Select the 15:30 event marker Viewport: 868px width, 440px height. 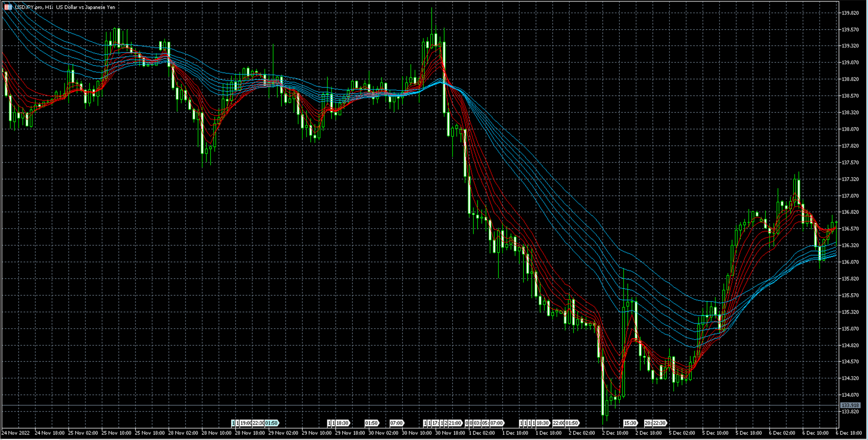pyautogui.click(x=630, y=423)
